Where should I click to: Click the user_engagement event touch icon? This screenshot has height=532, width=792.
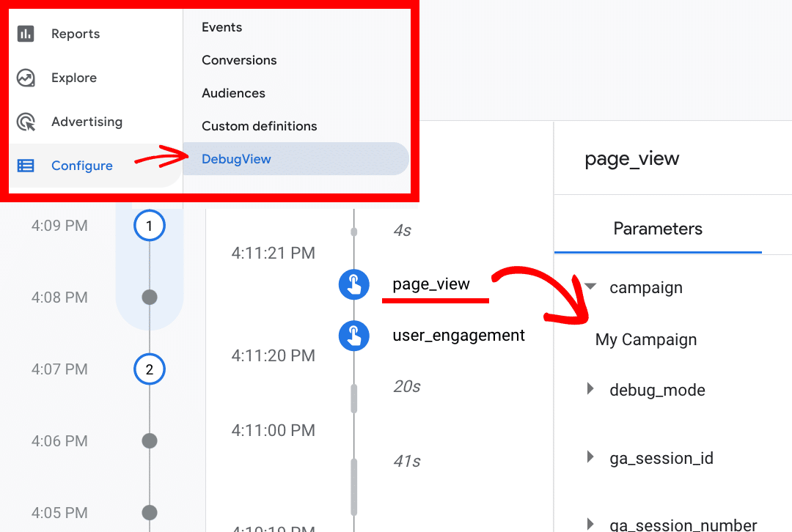[x=353, y=336]
